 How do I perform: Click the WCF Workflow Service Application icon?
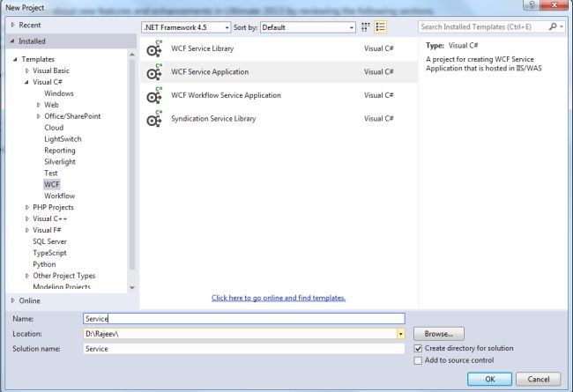tap(154, 95)
